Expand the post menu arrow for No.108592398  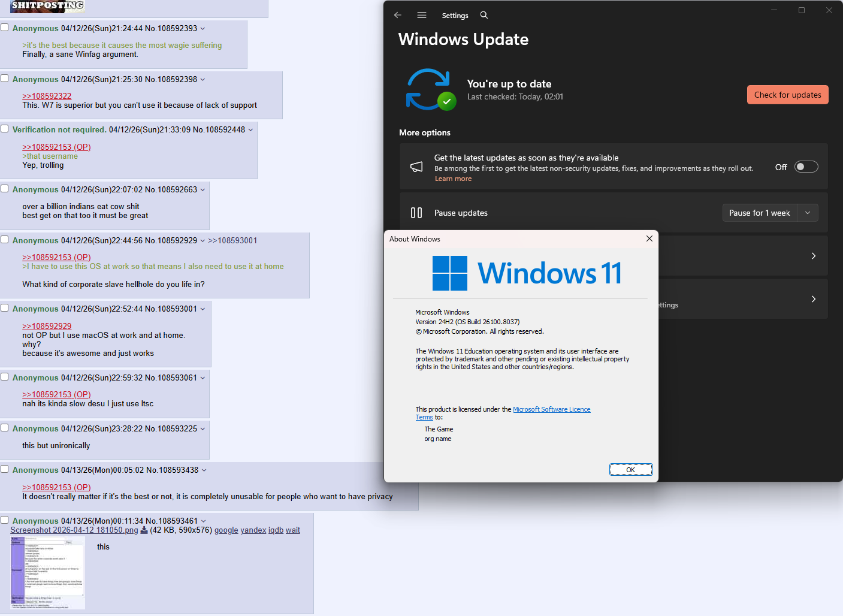click(x=203, y=79)
